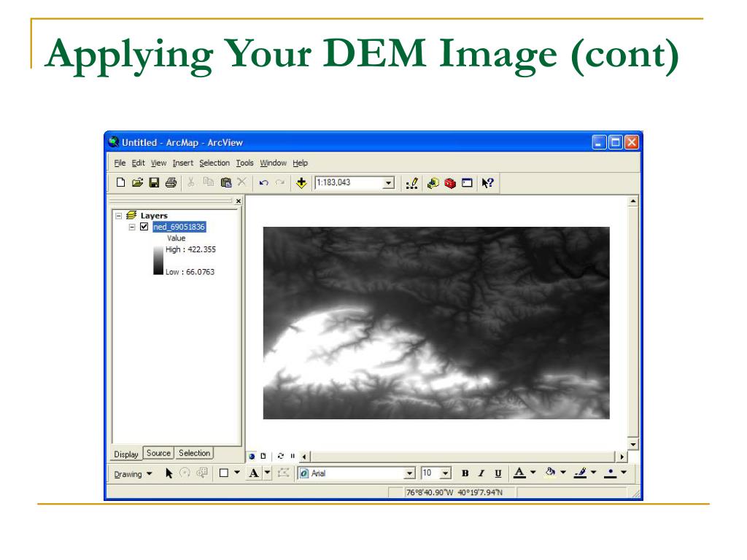Toggle underline text formatting

pyautogui.click(x=498, y=472)
